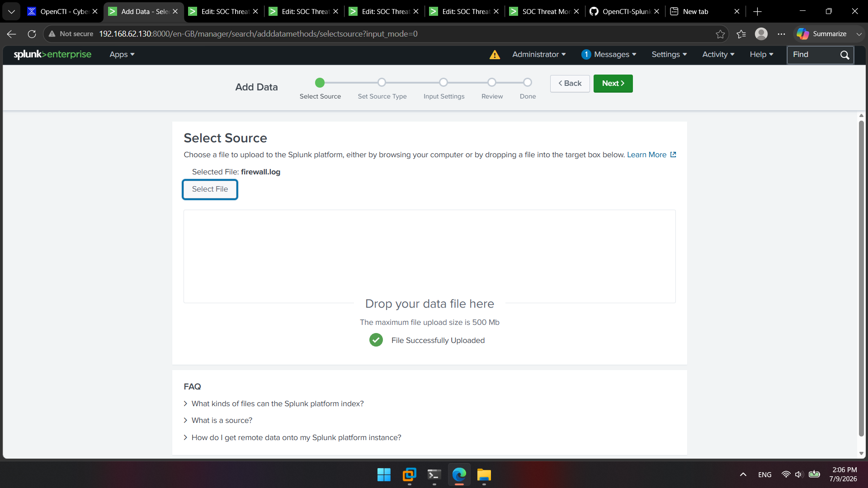Click the Back button in wizard
The image size is (868, 488).
pos(570,84)
